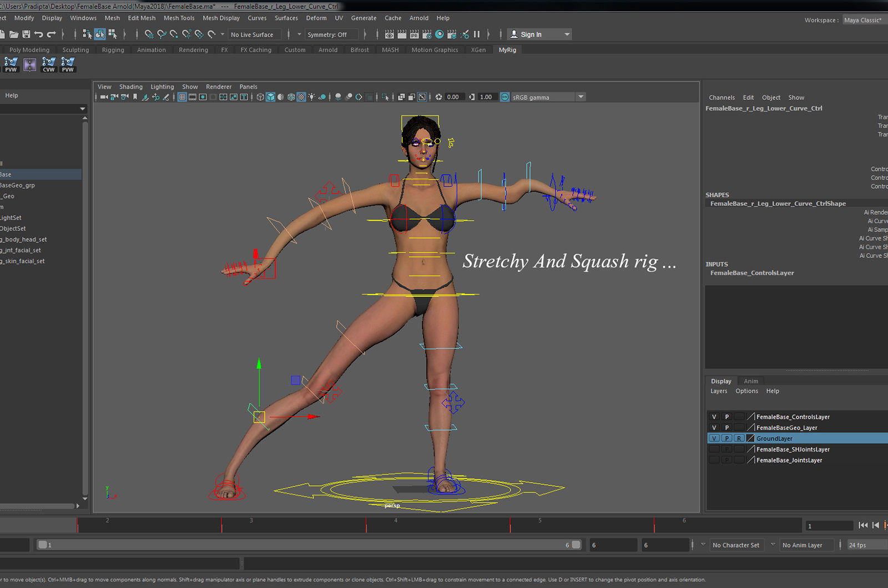The height and width of the screenshot is (588, 888).
Task: Activate the select by object type icon
Action: tap(100, 34)
